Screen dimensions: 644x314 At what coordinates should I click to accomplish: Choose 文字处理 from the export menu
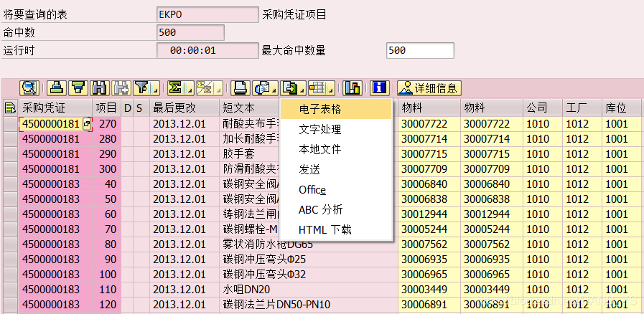(x=337, y=130)
